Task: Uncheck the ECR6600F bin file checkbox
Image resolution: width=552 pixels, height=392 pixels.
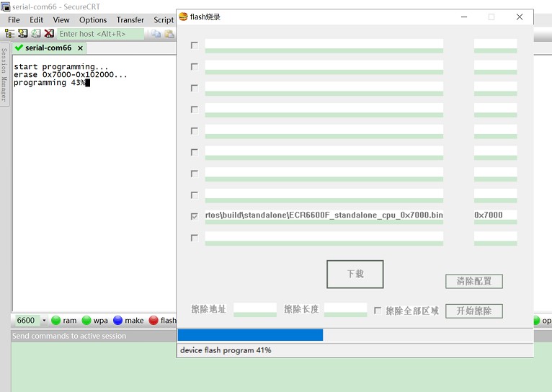Action: point(194,215)
